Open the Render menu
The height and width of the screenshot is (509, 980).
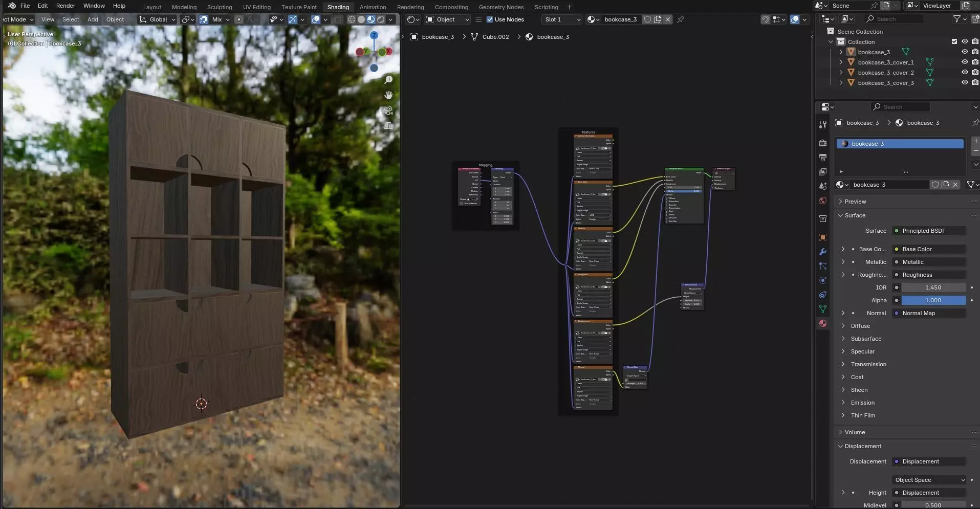coord(66,6)
